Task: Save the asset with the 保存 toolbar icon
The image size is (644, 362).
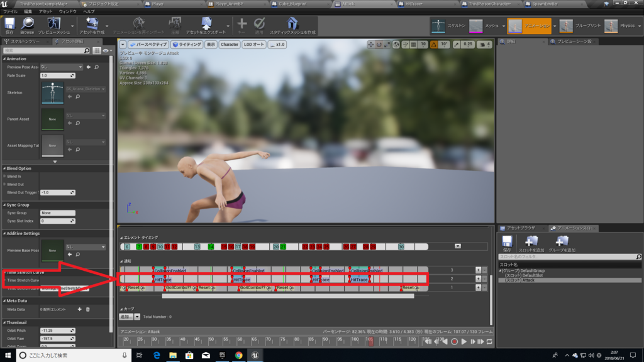Action: 9,26
